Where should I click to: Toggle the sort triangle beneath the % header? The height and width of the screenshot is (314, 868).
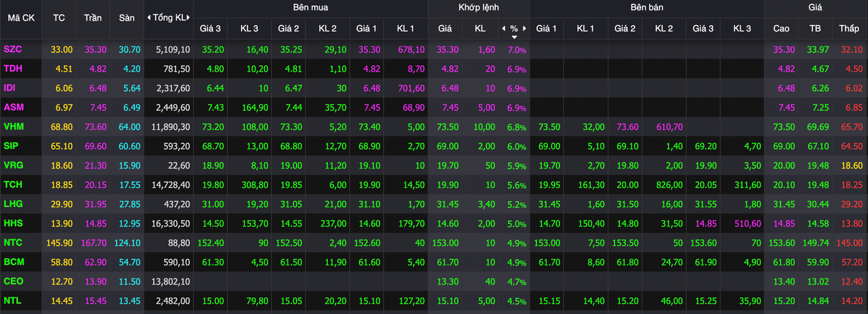coord(513,37)
